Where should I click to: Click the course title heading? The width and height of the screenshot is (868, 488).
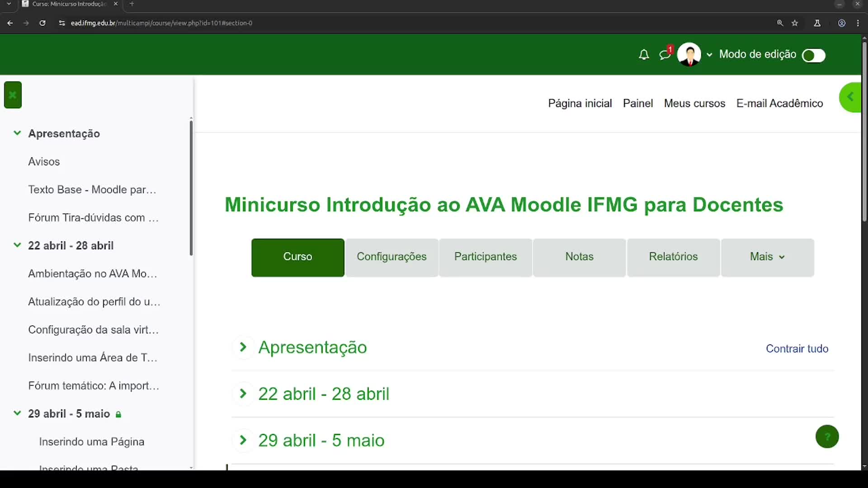click(x=504, y=205)
